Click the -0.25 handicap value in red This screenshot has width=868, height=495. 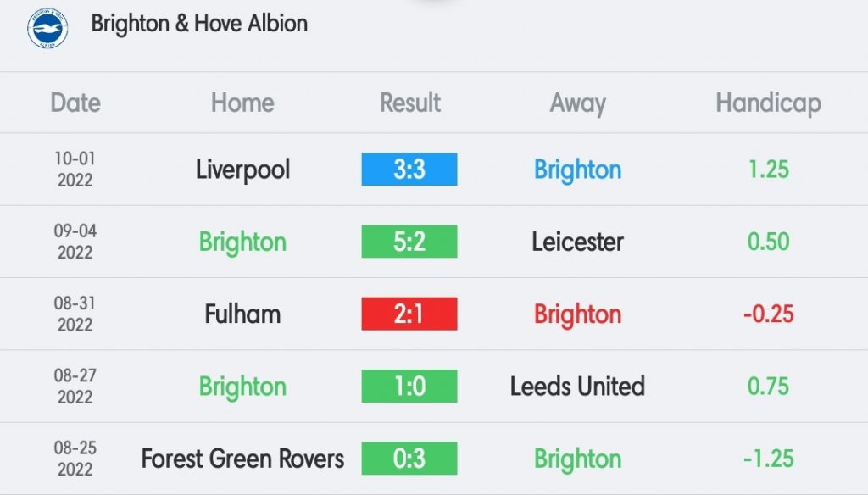pyautogui.click(x=768, y=314)
